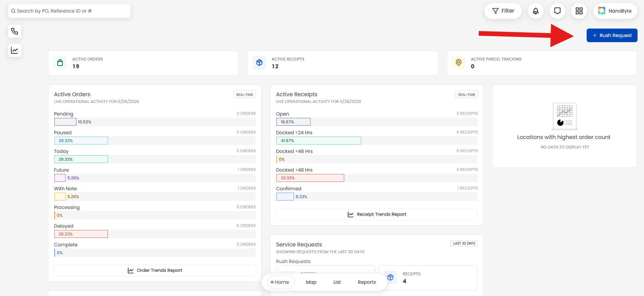Viewport: 644px width, 296px height.
Task: Click the Receipts cube icon in Rush Requests
Action: [x=390, y=277]
